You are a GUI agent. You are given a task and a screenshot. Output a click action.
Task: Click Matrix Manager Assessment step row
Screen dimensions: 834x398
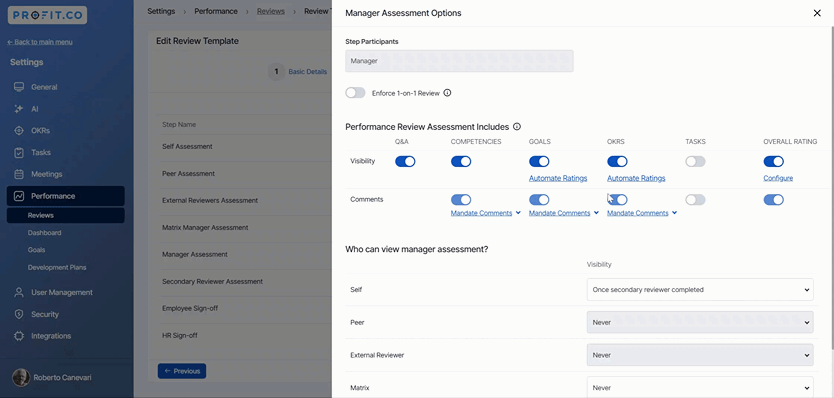(244, 227)
